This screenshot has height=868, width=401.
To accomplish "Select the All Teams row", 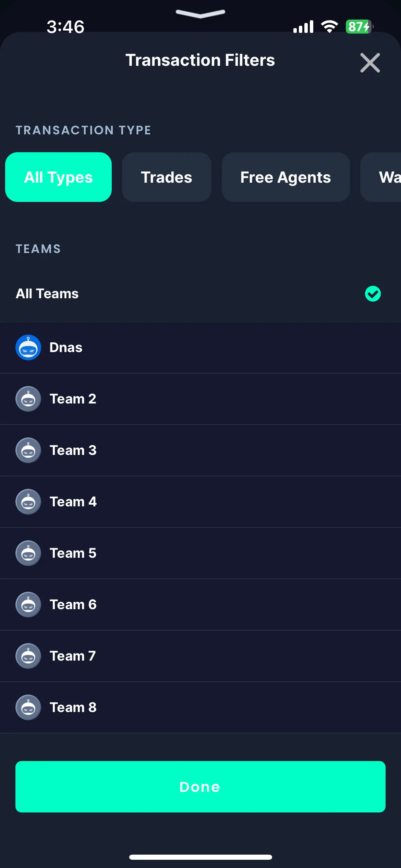I will pyautogui.click(x=200, y=294).
